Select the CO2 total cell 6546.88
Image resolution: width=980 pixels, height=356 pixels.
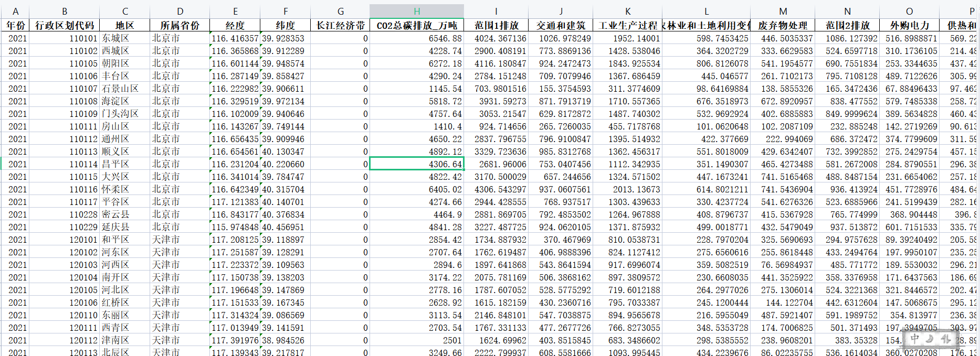pyautogui.click(x=417, y=38)
